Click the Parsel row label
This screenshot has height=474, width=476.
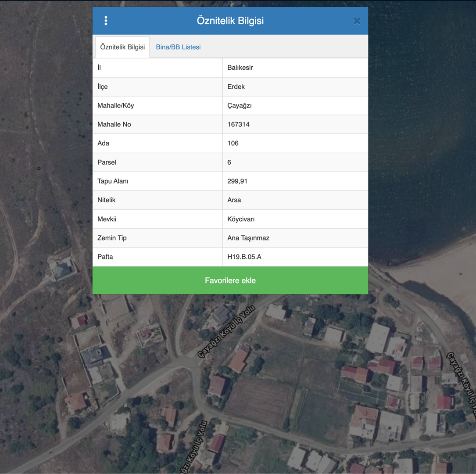pos(107,162)
